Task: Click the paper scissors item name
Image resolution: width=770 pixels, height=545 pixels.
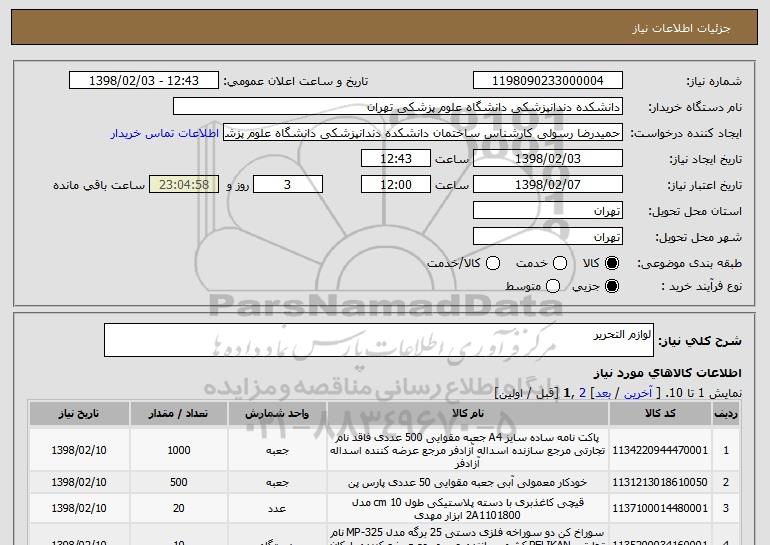Action: coord(468,508)
